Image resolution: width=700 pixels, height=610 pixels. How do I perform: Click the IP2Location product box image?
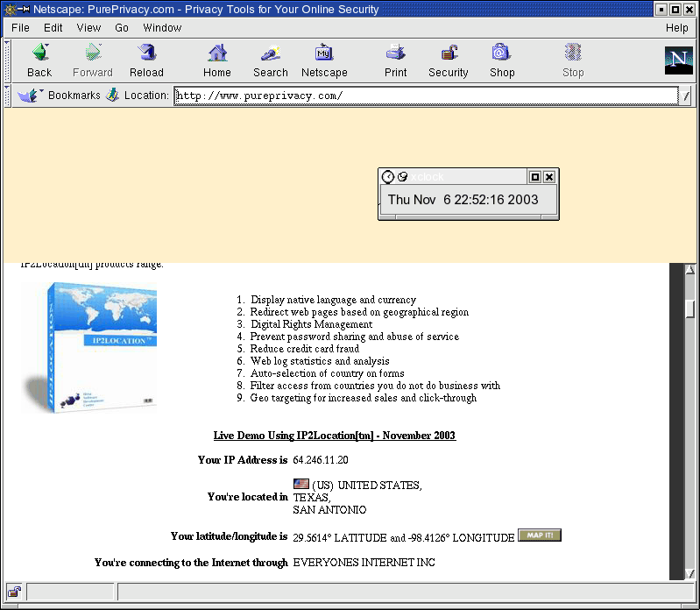89,347
